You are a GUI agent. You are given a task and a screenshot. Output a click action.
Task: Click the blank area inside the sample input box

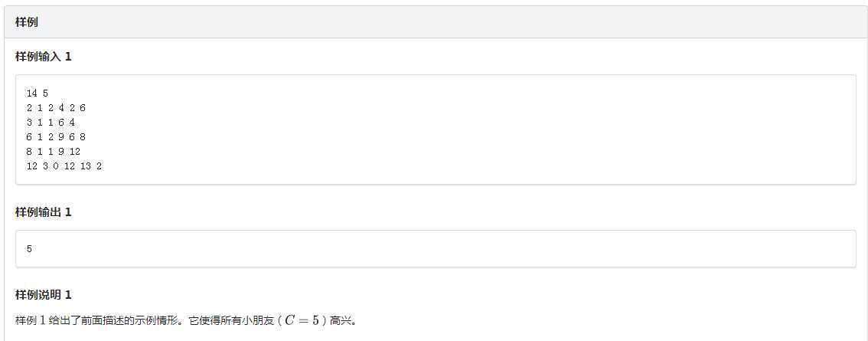(x=459, y=129)
